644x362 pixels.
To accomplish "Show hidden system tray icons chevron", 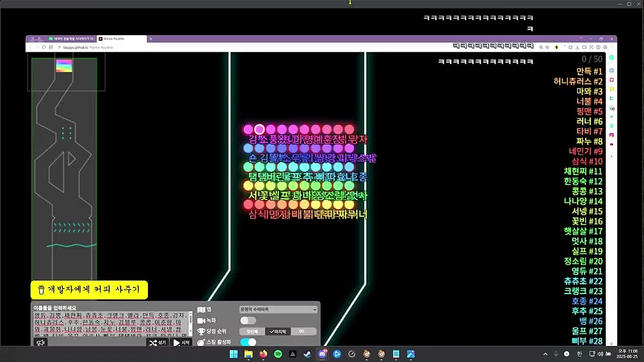I will 545,354.
